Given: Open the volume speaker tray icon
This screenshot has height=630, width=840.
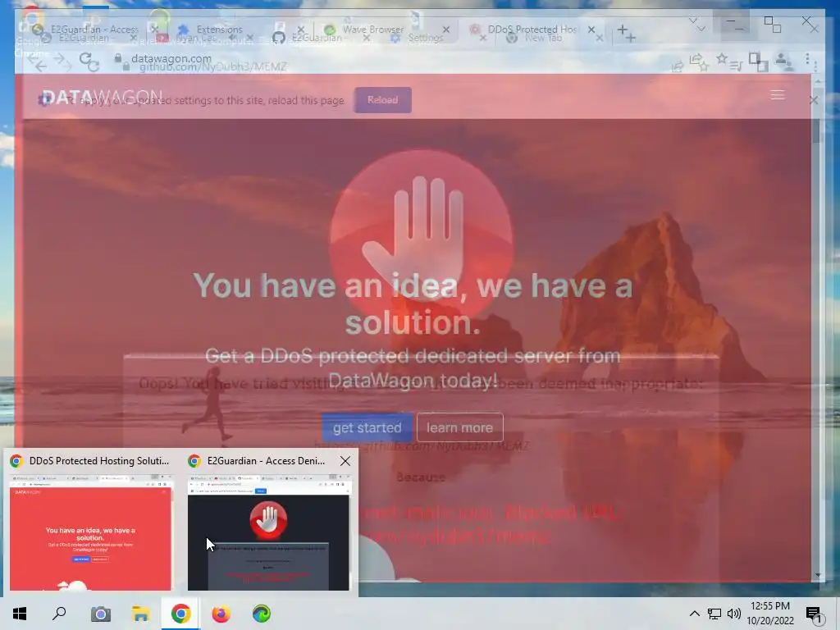Looking at the screenshot, I should tap(734, 614).
